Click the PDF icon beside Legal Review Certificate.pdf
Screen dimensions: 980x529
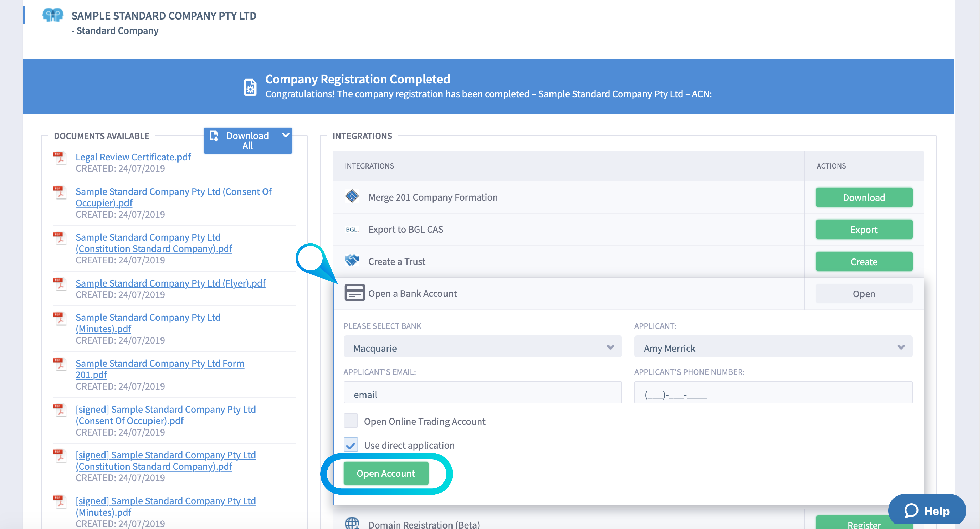pyautogui.click(x=59, y=158)
